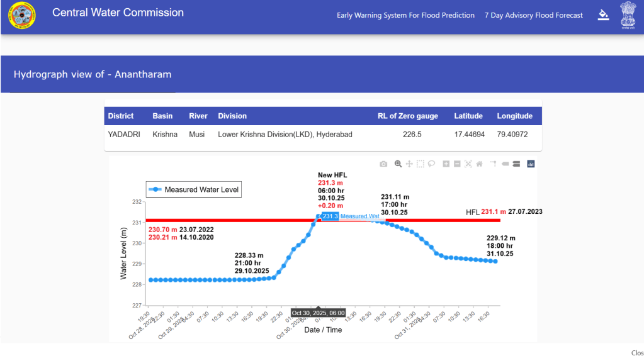The width and height of the screenshot is (644, 356).
Task: Open the Plotly logo link icon
Action: (531, 164)
